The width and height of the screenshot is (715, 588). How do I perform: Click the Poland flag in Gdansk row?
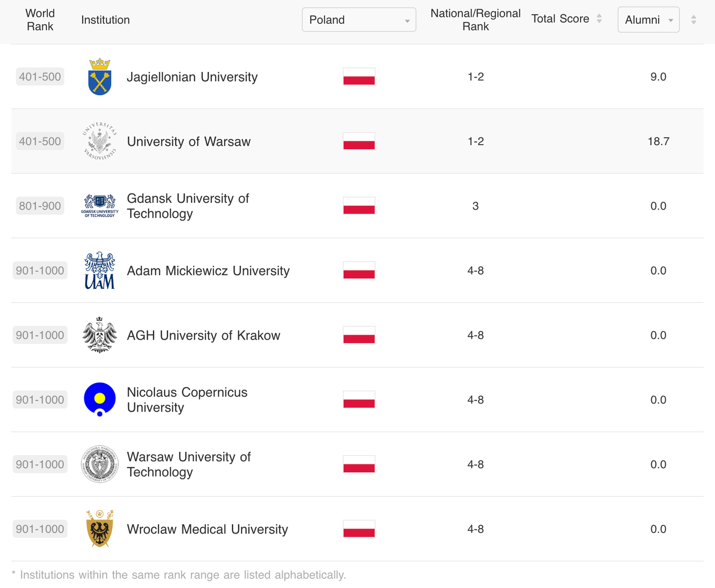[x=359, y=206]
